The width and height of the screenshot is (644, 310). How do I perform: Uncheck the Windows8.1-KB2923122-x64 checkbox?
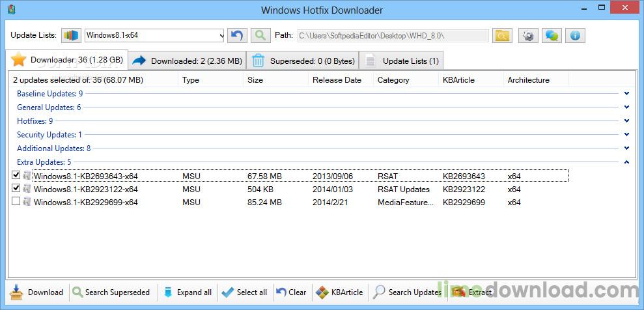coord(16,188)
